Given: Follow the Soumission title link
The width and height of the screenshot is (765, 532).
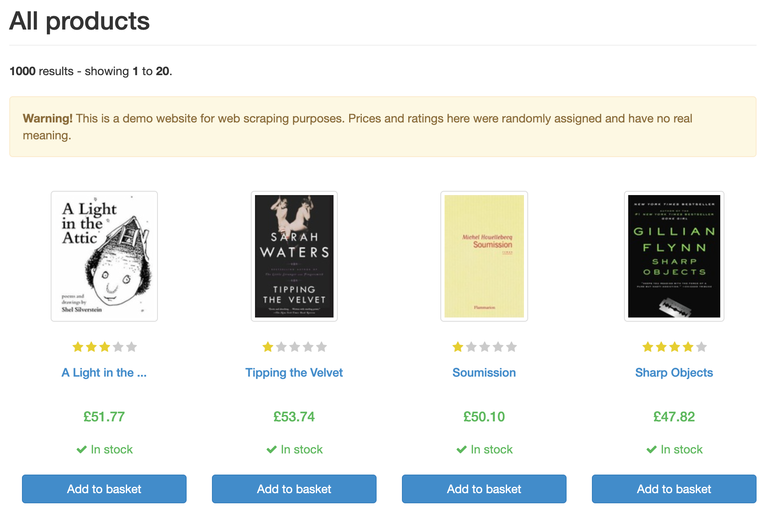Looking at the screenshot, I should [x=484, y=373].
